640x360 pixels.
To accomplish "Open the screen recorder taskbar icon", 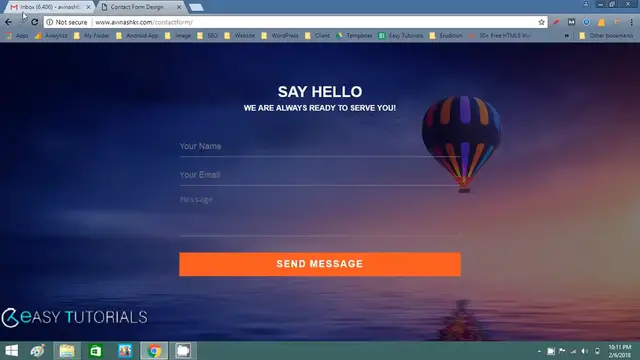I will point(183,351).
